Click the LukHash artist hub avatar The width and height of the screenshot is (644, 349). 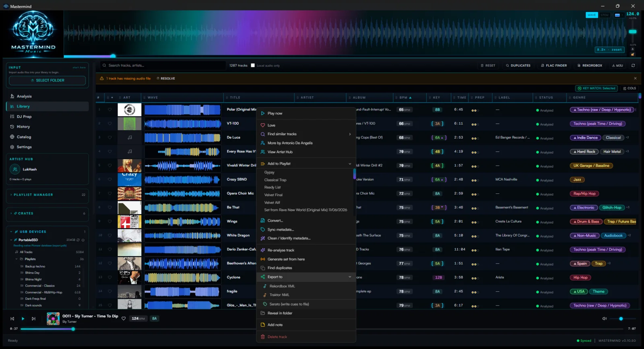coord(15,169)
